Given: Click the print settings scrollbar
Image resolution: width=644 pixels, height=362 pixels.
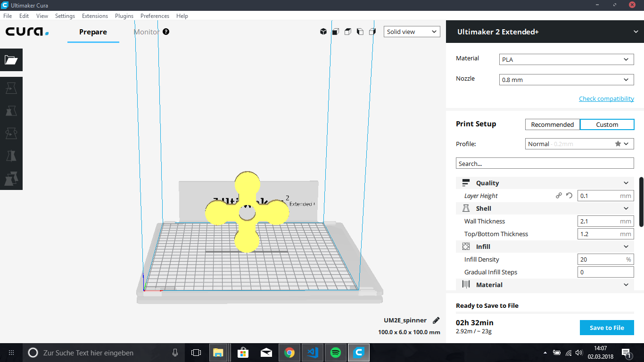Looking at the screenshot, I should click(x=641, y=201).
